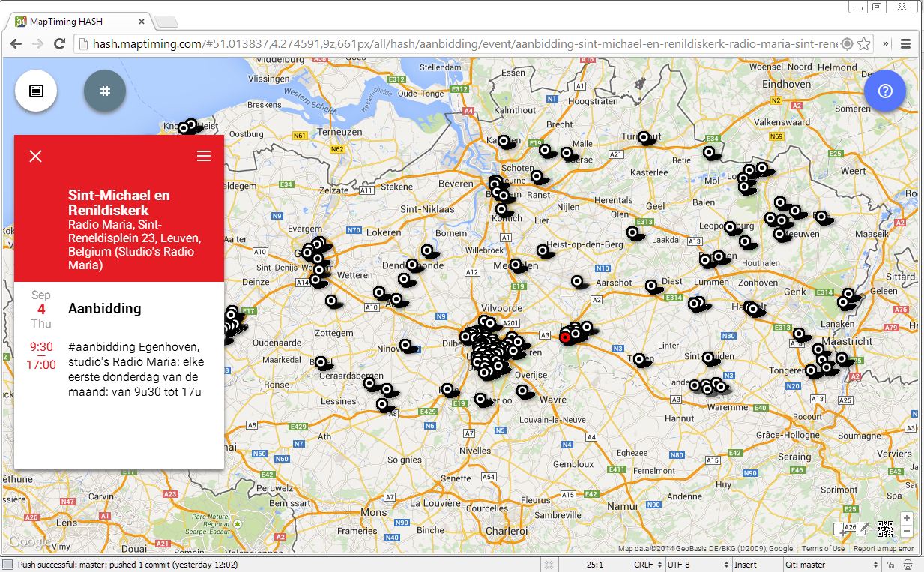Select the map marker at Tienen

pos(640,359)
